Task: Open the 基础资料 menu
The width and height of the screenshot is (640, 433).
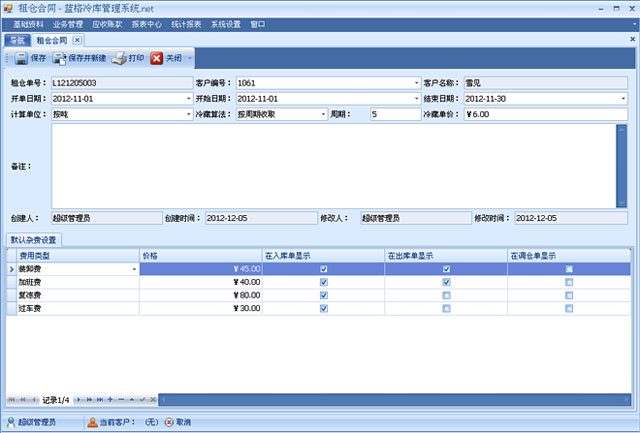Action: pyautogui.click(x=28, y=24)
